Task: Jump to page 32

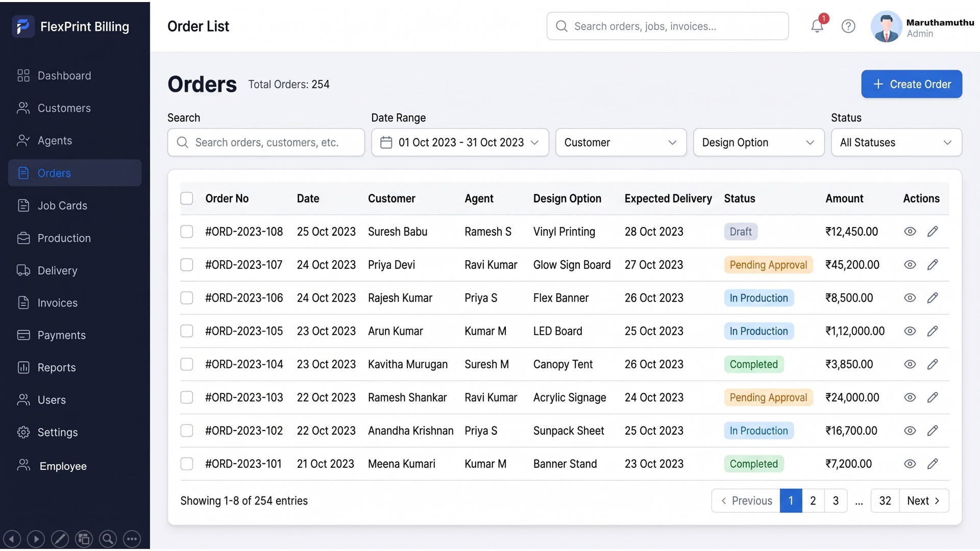Action: 885,501
